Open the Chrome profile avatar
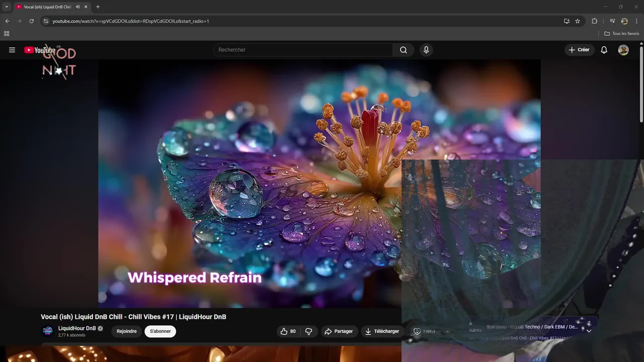644x362 pixels. pyautogui.click(x=624, y=21)
